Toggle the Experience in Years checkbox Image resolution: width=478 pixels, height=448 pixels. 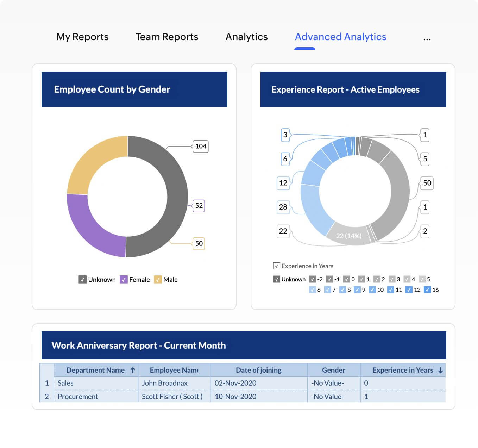coord(277,266)
